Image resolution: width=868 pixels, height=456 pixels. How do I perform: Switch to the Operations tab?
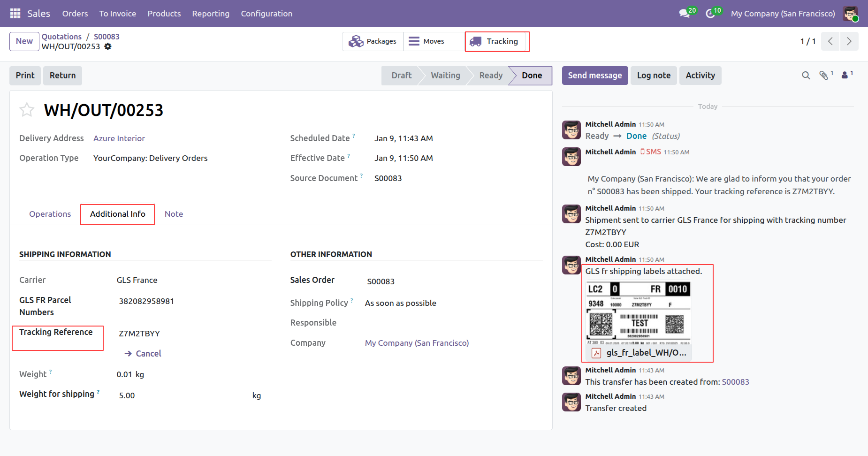(50, 214)
